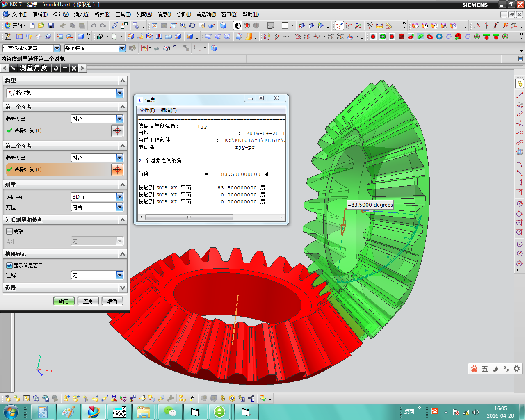This screenshot has height=420, width=525.
Task: Open the calculator from the taskbar
Action: 43,412
